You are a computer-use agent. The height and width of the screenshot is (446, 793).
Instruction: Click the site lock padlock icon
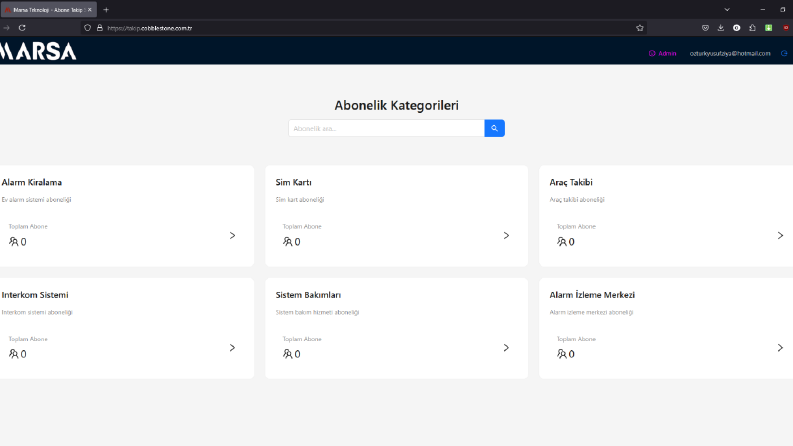(100, 28)
